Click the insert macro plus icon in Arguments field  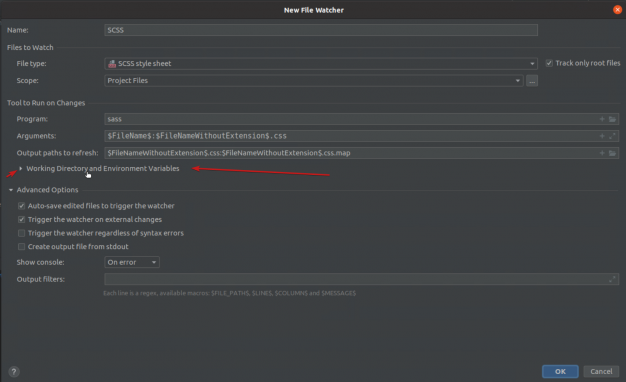[602, 136]
